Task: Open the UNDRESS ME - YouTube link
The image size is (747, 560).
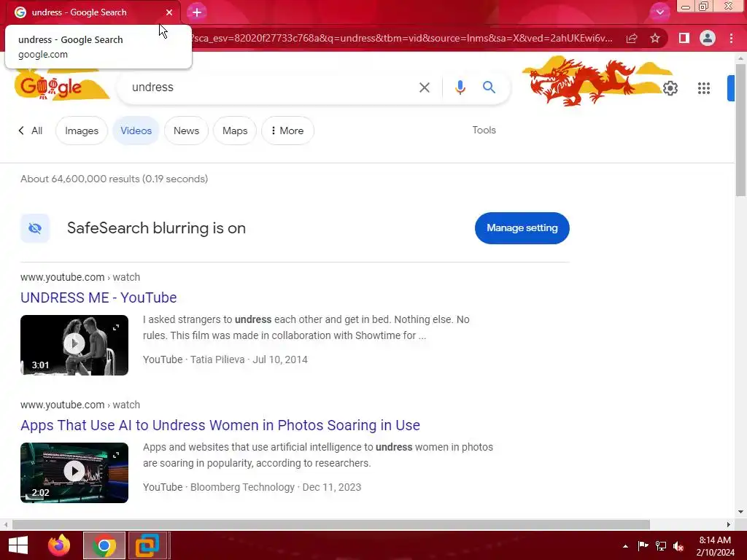Action: click(x=98, y=297)
